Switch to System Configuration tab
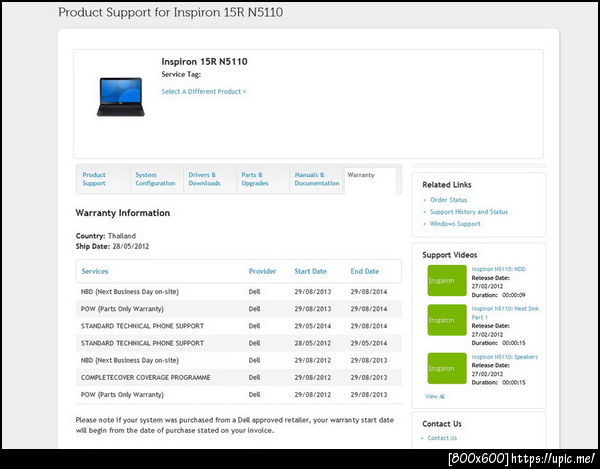Screen dimensions: 600x469 [155, 179]
